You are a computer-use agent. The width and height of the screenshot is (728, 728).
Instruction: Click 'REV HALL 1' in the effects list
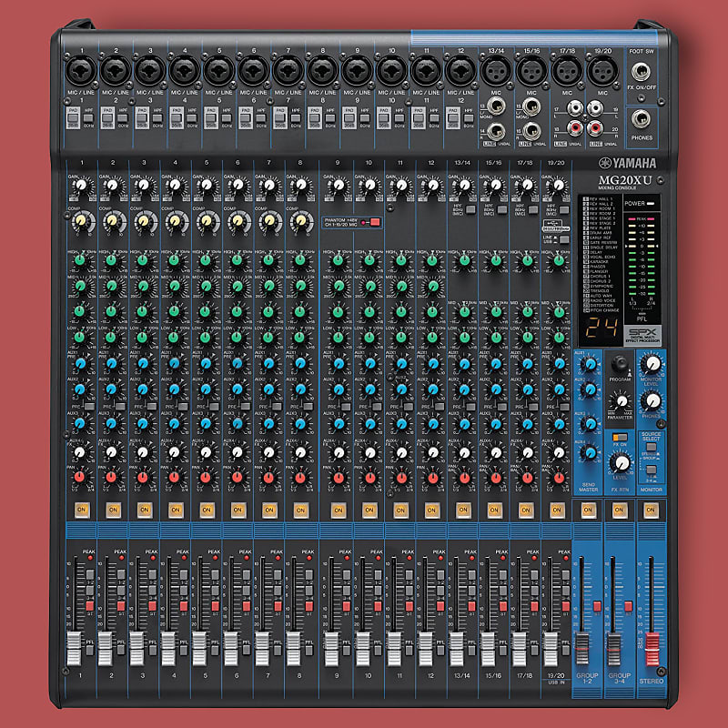[x=601, y=199]
